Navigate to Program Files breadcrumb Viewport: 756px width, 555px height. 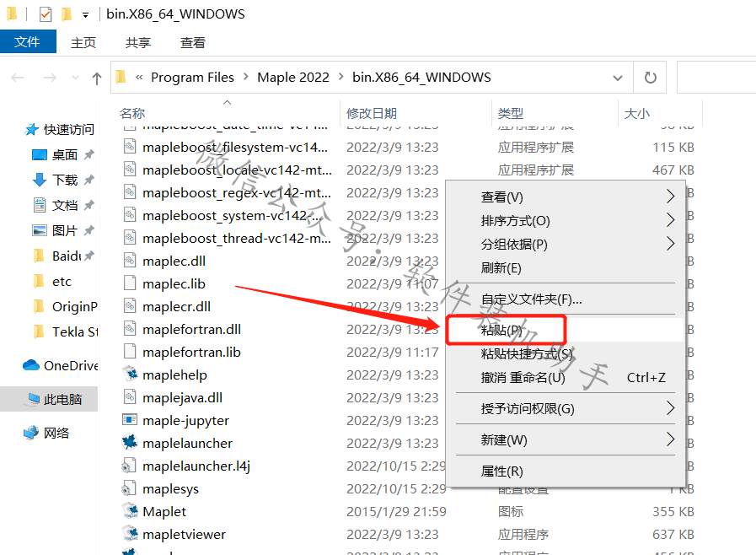coord(192,78)
